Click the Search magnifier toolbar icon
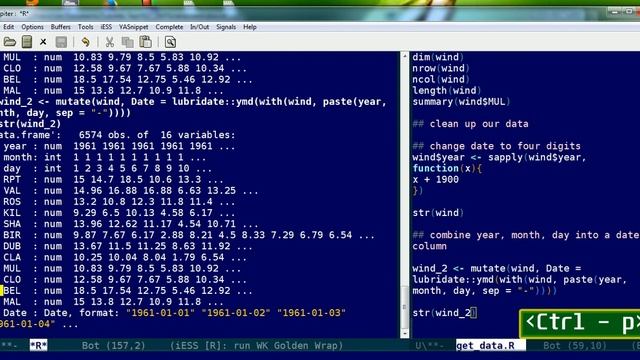 [x=170, y=42]
